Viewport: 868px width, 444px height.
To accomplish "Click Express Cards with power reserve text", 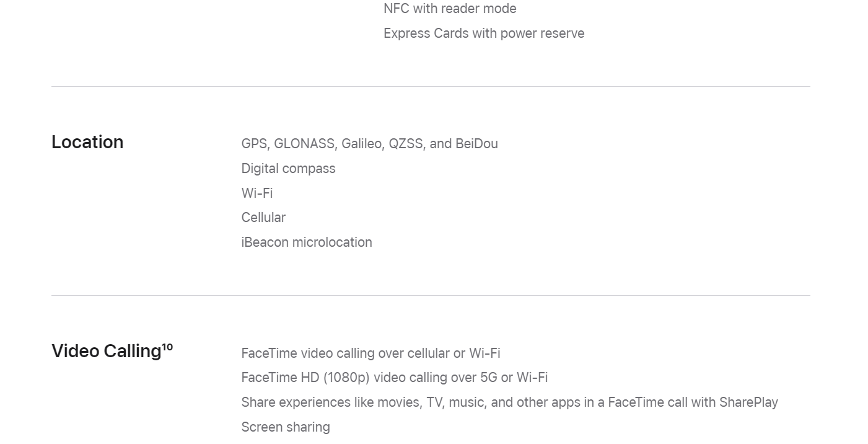I will (484, 33).
